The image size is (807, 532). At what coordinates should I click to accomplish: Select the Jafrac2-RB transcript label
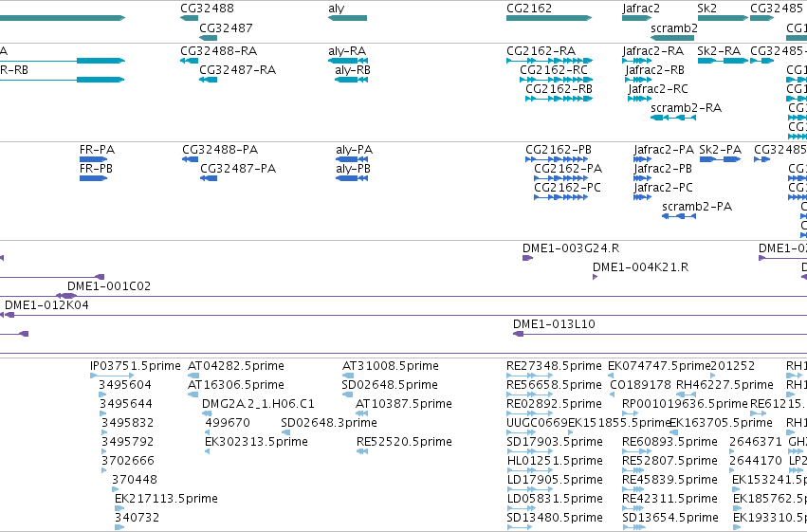(x=655, y=70)
